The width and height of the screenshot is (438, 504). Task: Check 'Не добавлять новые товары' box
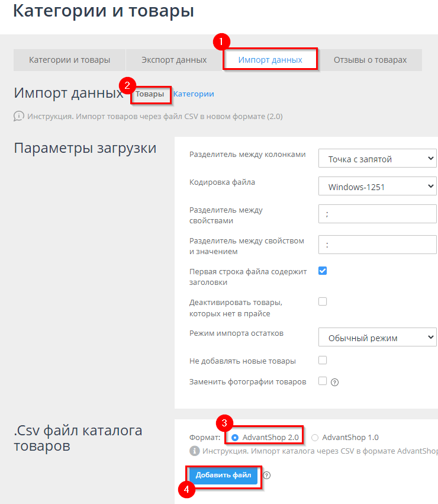tap(323, 360)
